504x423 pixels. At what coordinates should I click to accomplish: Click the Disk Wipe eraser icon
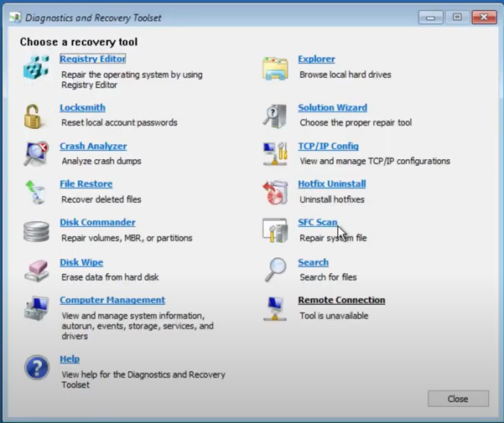(37, 271)
